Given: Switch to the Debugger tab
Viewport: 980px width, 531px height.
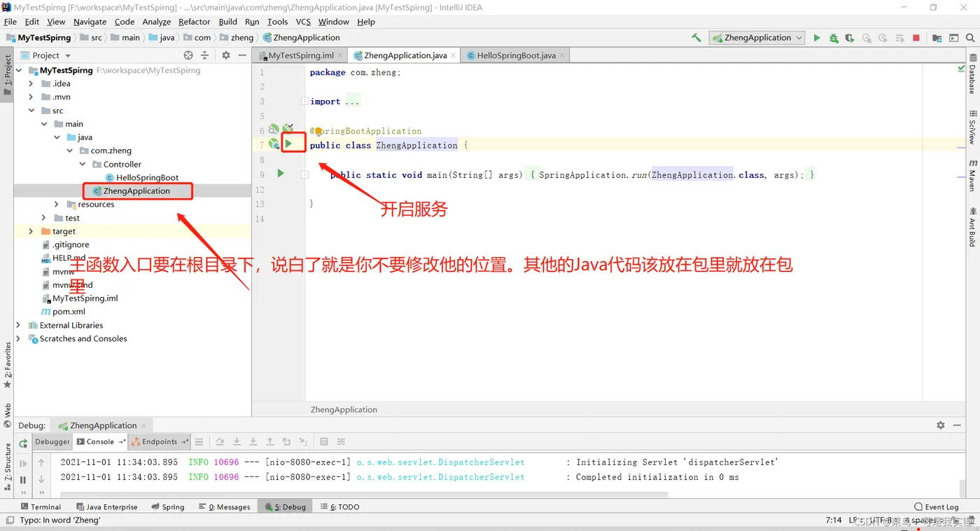Looking at the screenshot, I should click(52, 441).
